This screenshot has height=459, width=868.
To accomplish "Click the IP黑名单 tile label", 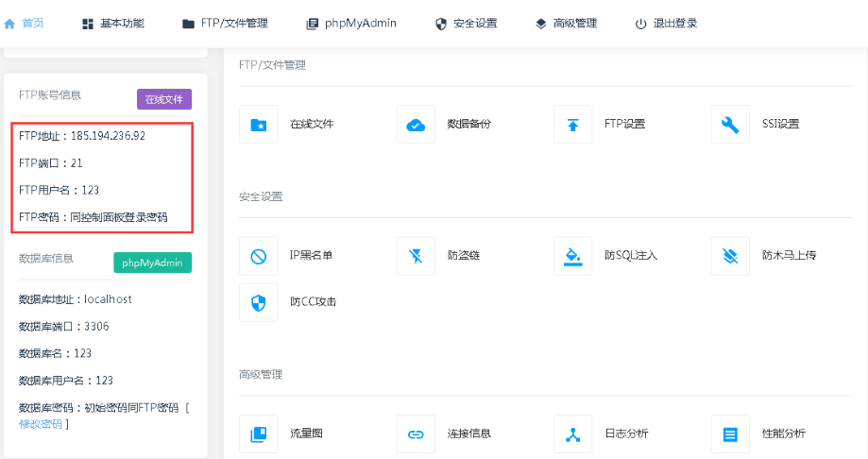I will (x=311, y=255).
